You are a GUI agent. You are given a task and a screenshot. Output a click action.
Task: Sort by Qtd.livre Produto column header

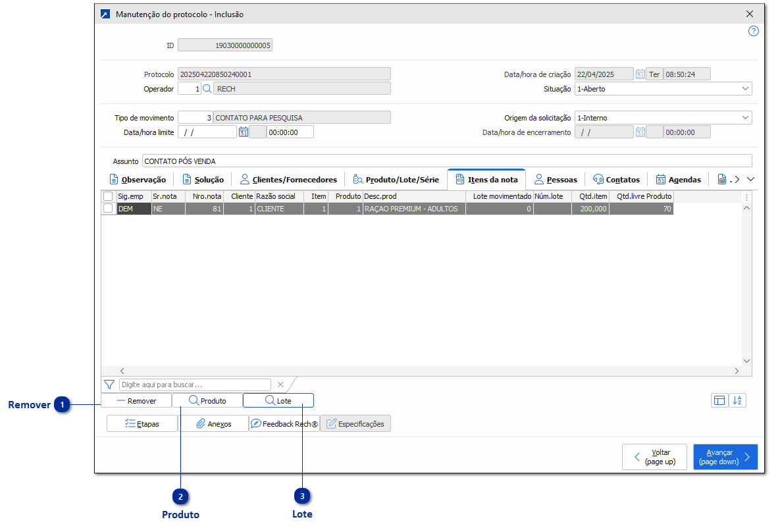(x=641, y=196)
